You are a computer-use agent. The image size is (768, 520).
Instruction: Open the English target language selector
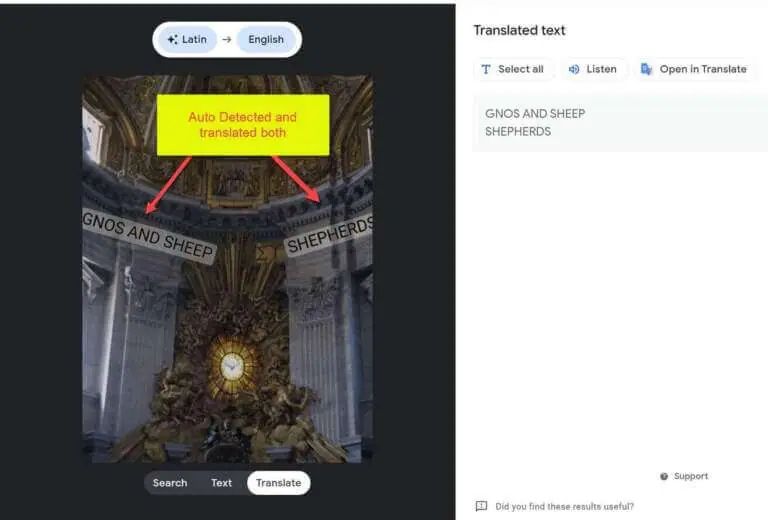click(x=266, y=40)
